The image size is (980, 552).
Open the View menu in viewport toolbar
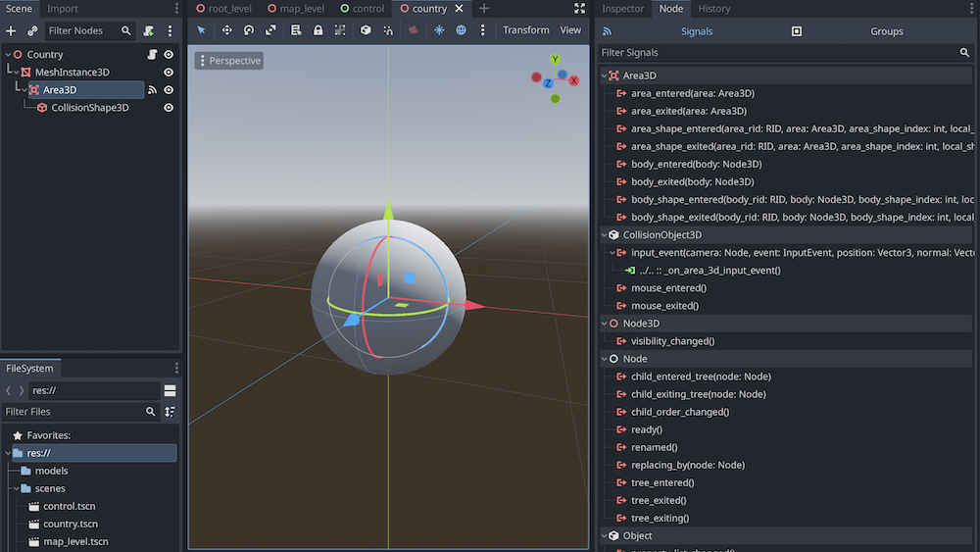[570, 30]
